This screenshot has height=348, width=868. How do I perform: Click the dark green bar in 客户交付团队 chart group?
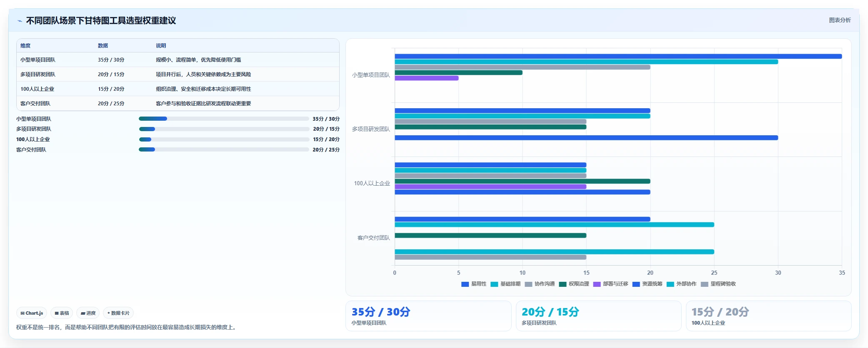pos(490,236)
